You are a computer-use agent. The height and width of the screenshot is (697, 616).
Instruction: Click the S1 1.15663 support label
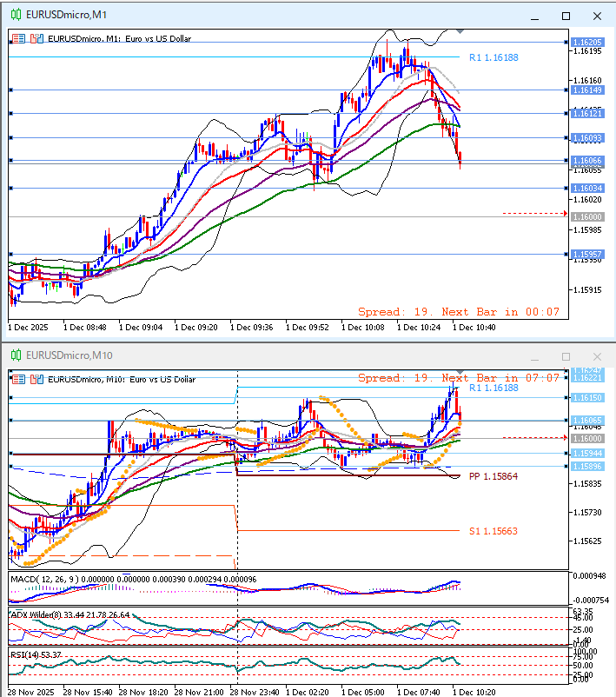click(x=493, y=531)
